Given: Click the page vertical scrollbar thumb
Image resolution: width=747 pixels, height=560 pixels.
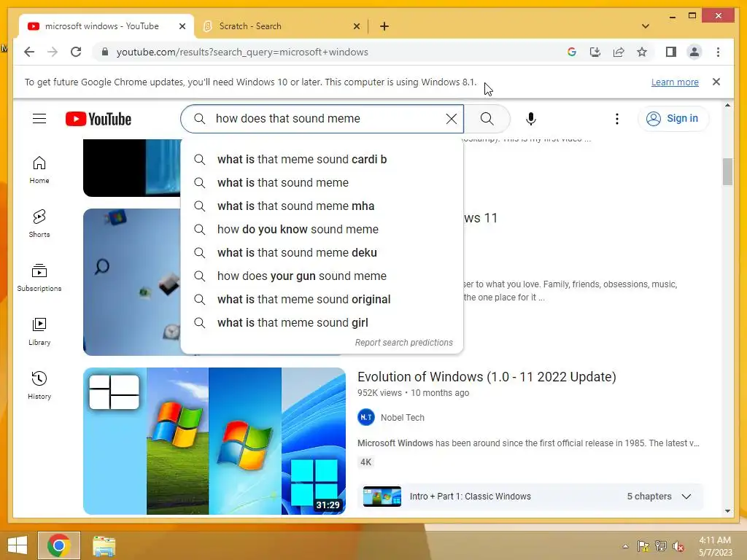Looking at the screenshot, I should click(x=727, y=171).
